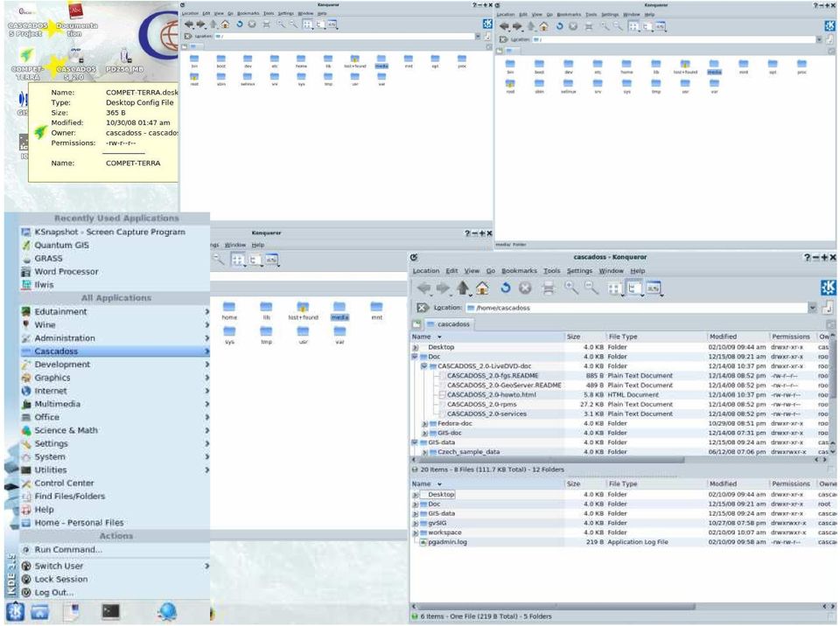Click Home folder icon on the panel
840x626 pixels.
point(40,611)
